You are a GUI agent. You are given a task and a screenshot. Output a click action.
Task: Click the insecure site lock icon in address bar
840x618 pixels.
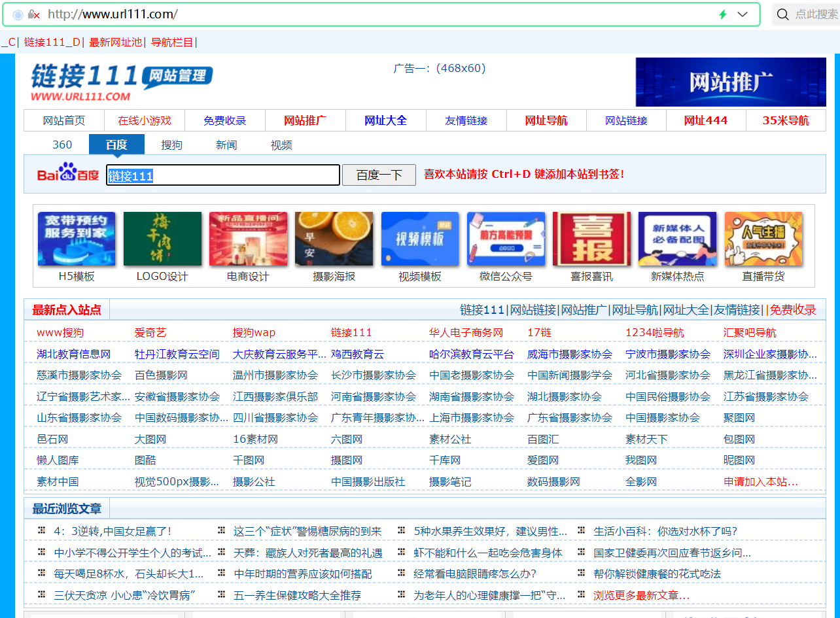coord(33,14)
